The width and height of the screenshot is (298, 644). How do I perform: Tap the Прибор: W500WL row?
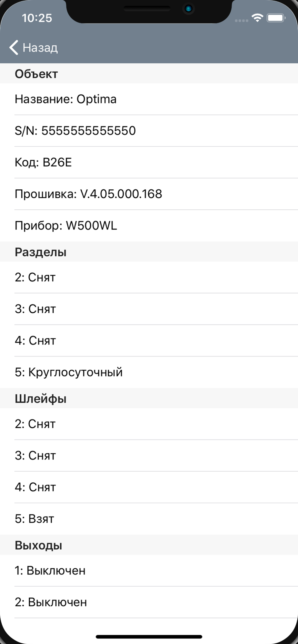[x=149, y=225]
